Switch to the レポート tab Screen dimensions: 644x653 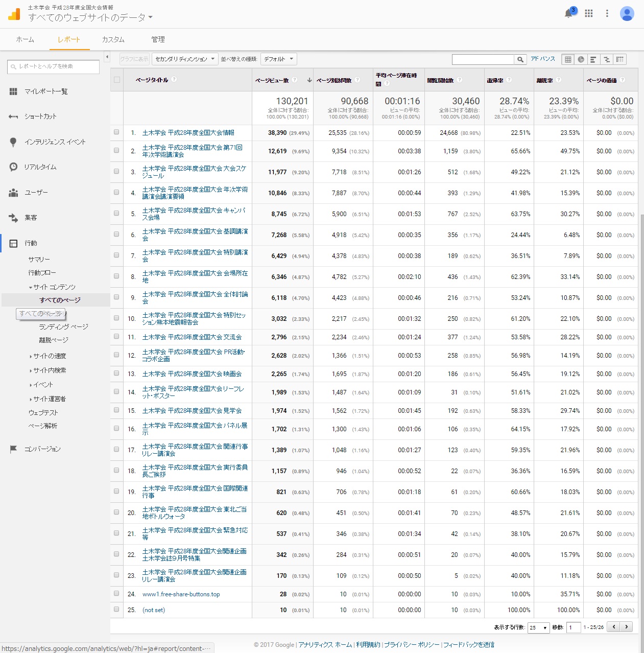click(x=69, y=39)
